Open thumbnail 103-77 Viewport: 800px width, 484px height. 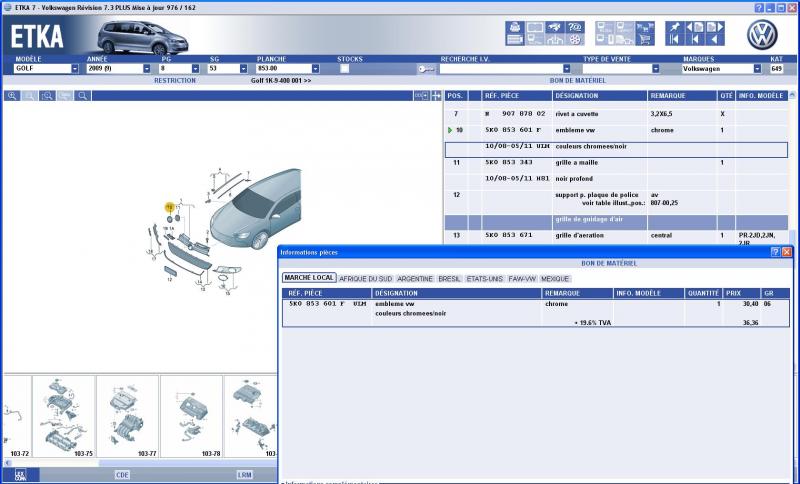point(128,417)
